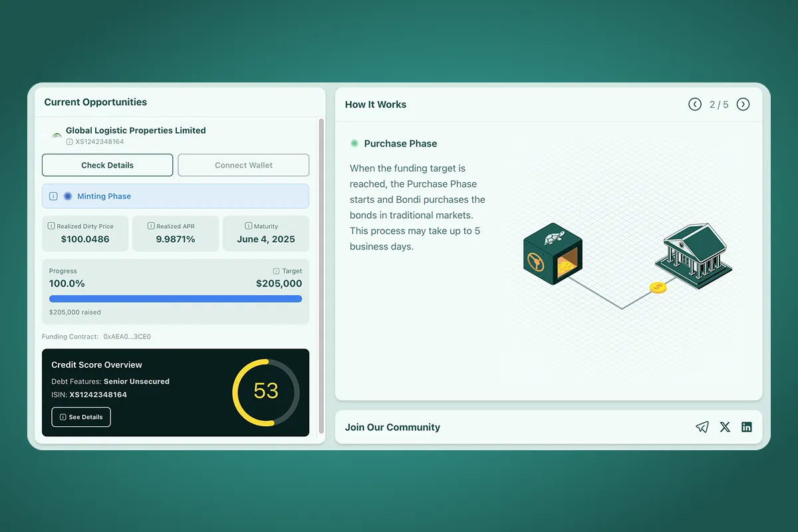Image resolution: width=798 pixels, height=532 pixels.
Task: Click info icon next to Realized Dirty Price
Action: 51,226
